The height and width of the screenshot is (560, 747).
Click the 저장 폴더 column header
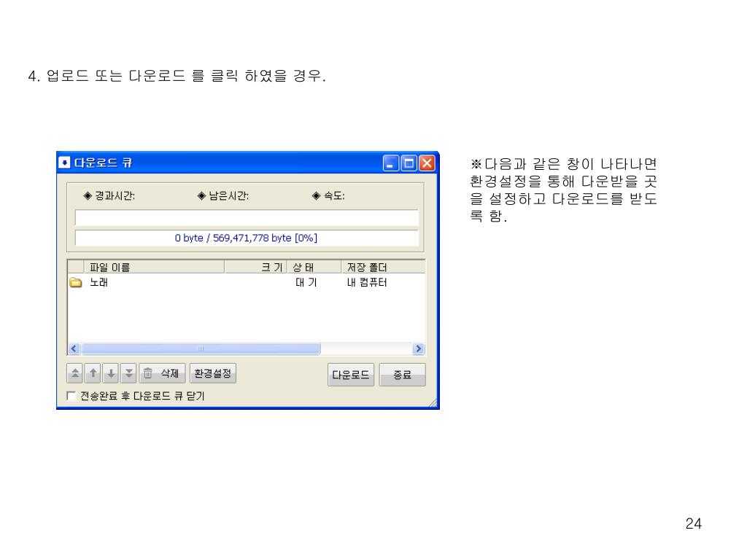coord(383,267)
